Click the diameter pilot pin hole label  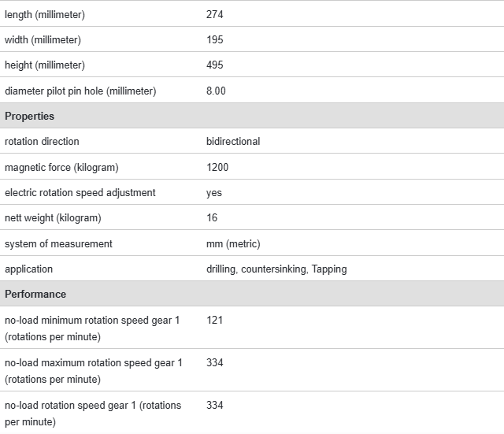click(x=80, y=91)
